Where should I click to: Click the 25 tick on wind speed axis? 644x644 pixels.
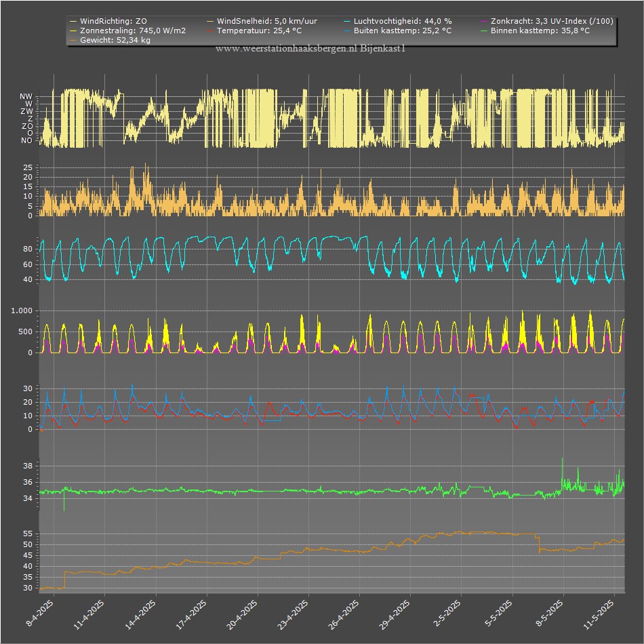[28, 167]
